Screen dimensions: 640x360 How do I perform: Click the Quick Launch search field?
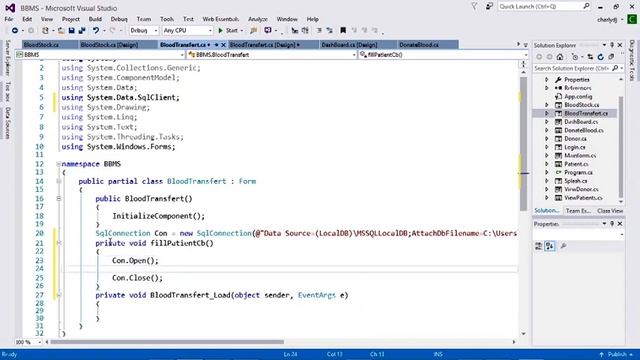point(543,7)
